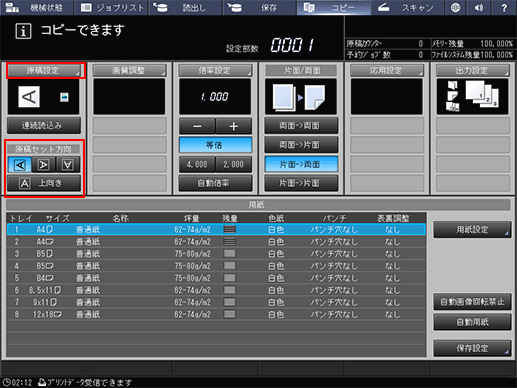The image size is (517, 388).
Task: Increase zoom with the plus button
Action: point(234,126)
